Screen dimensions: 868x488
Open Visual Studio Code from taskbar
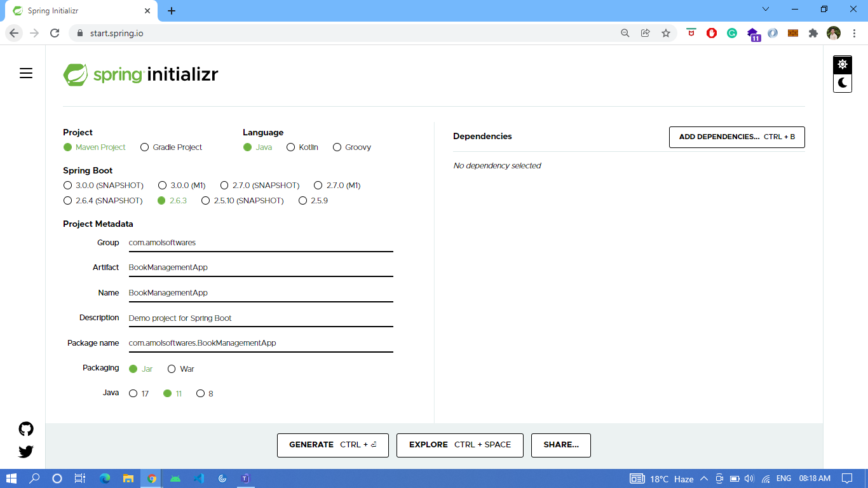(x=199, y=478)
